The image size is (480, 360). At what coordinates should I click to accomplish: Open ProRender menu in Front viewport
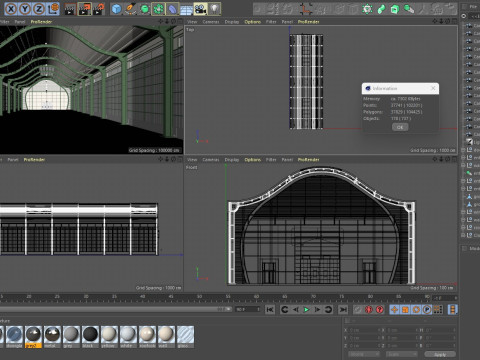point(308,160)
